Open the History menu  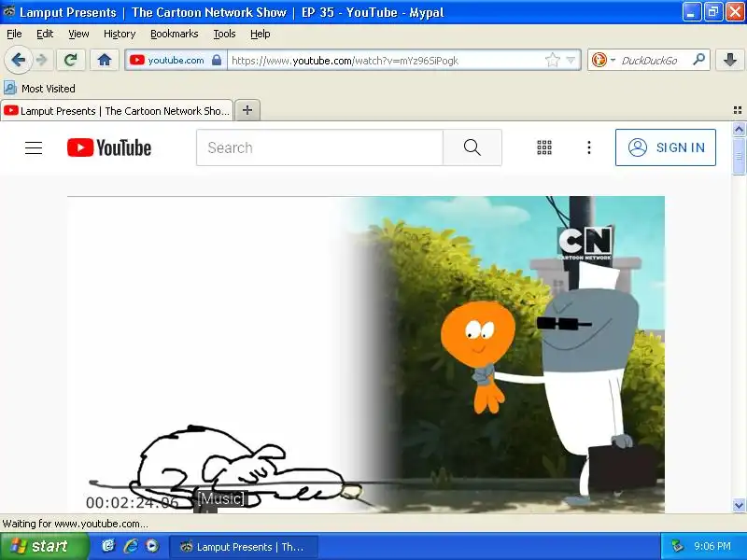click(x=120, y=34)
